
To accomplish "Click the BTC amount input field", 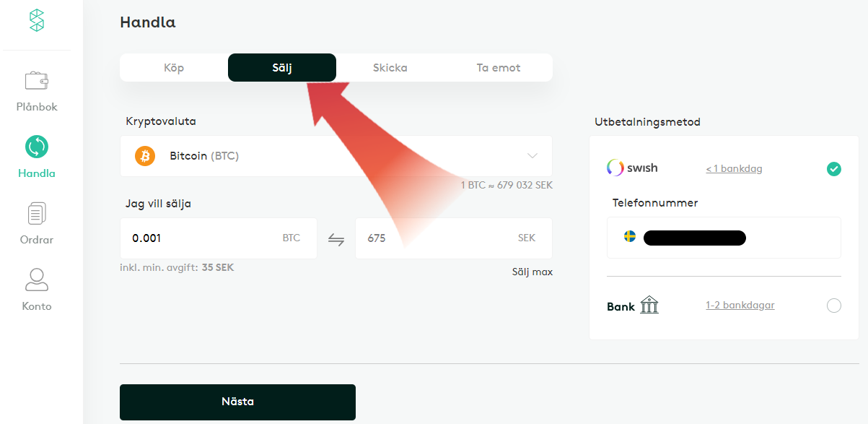I will tap(202, 238).
